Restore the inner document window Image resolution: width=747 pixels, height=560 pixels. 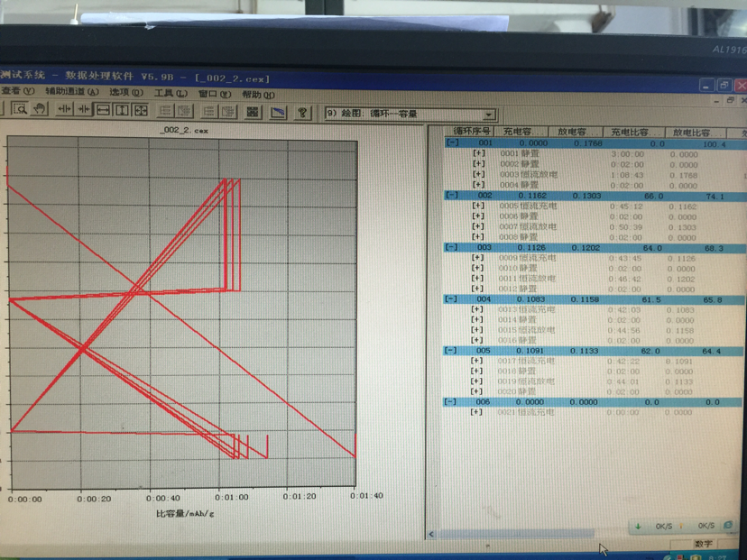(x=731, y=99)
